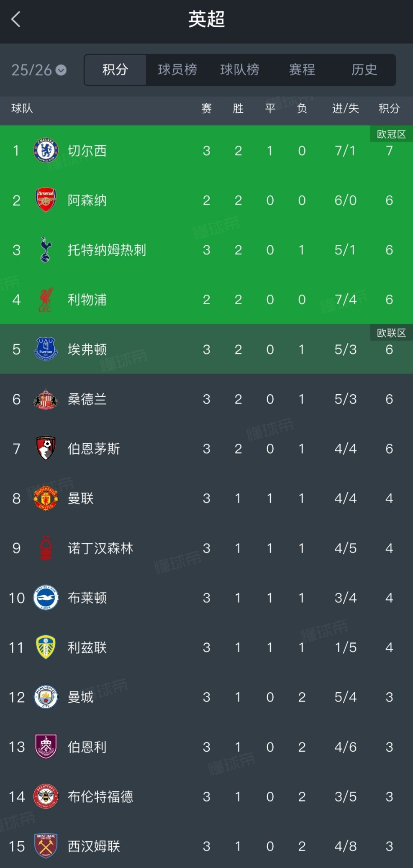Select the 积分 tab
413x868 pixels.
[x=115, y=69]
